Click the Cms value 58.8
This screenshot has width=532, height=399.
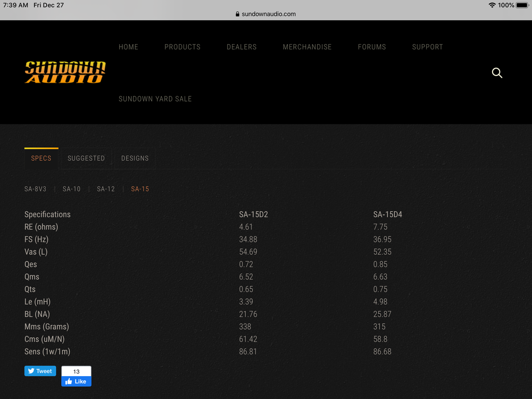point(380,339)
